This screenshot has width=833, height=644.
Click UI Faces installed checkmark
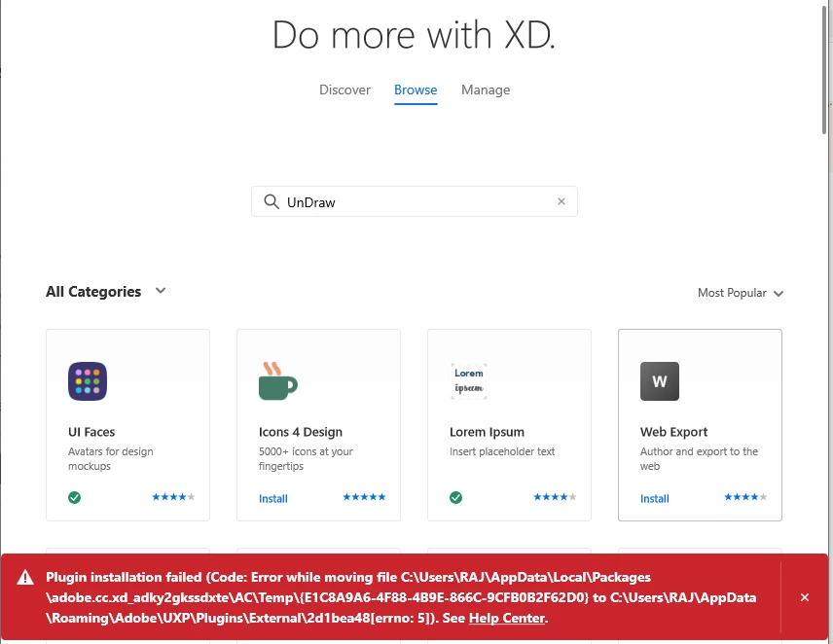(74, 497)
